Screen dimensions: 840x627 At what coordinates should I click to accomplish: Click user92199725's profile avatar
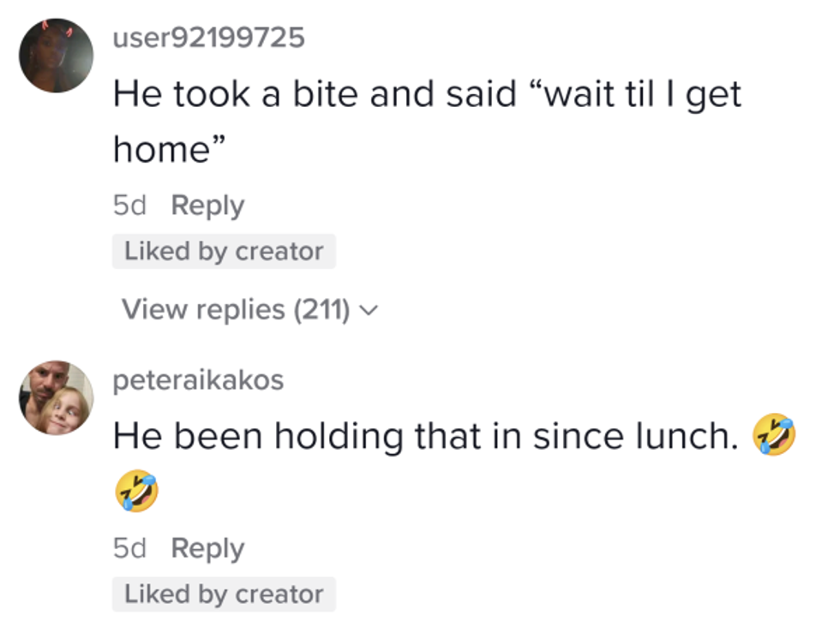[56, 55]
